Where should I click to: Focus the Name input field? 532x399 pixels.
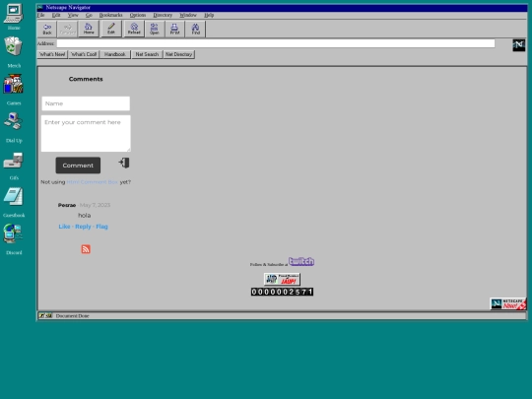pos(86,103)
